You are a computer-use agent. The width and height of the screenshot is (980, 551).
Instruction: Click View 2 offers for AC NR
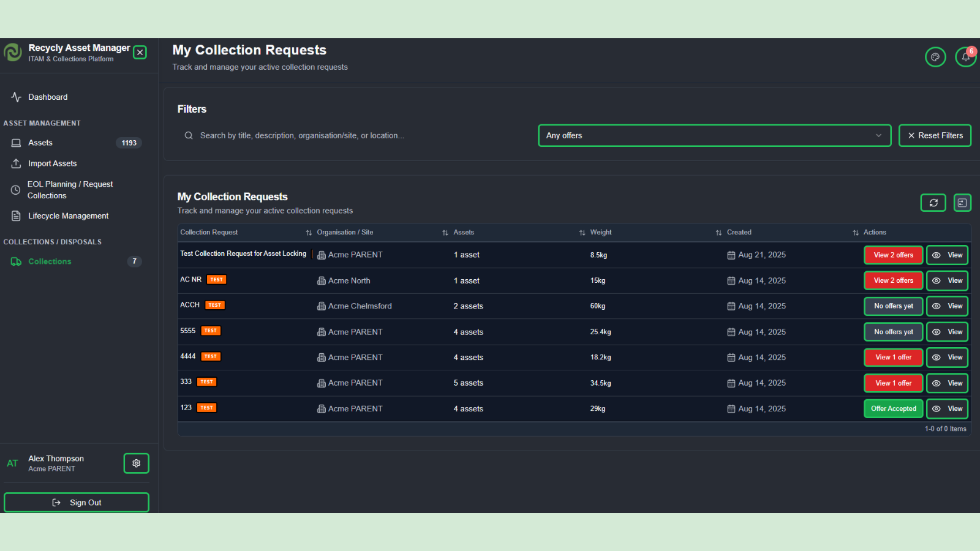(x=893, y=280)
